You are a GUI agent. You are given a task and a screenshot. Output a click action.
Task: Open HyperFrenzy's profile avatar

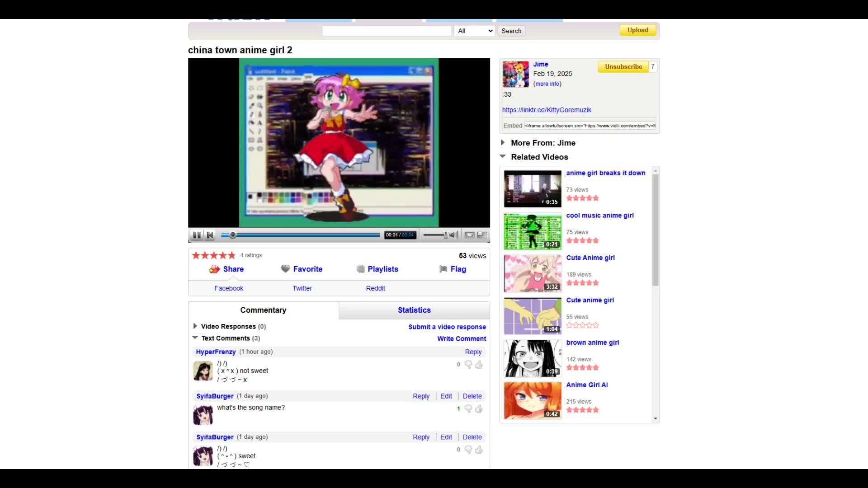(x=203, y=371)
